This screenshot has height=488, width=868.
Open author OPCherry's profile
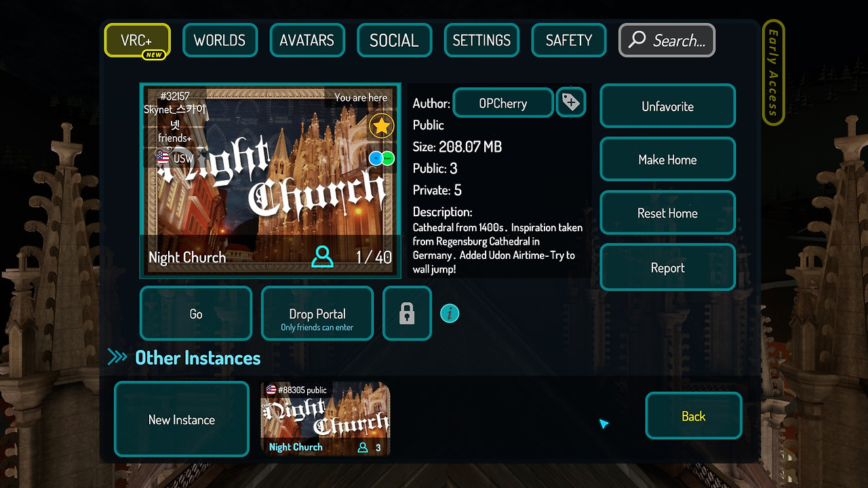point(502,102)
